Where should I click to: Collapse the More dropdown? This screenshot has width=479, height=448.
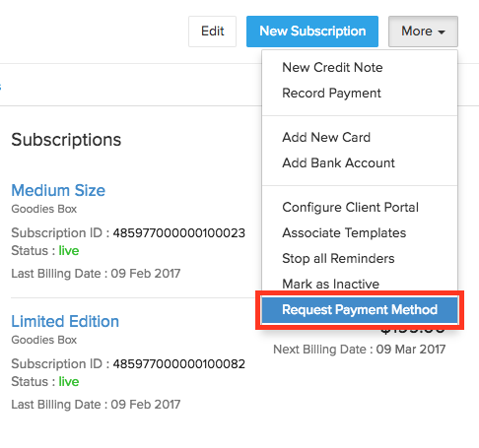click(423, 32)
